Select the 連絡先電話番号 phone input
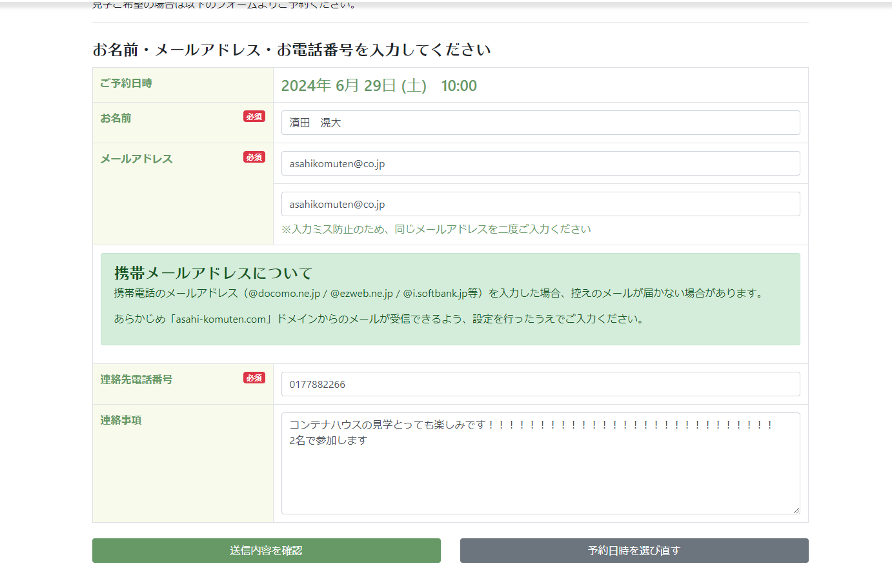Viewport: 892px width, 588px height. tap(540, 384)
